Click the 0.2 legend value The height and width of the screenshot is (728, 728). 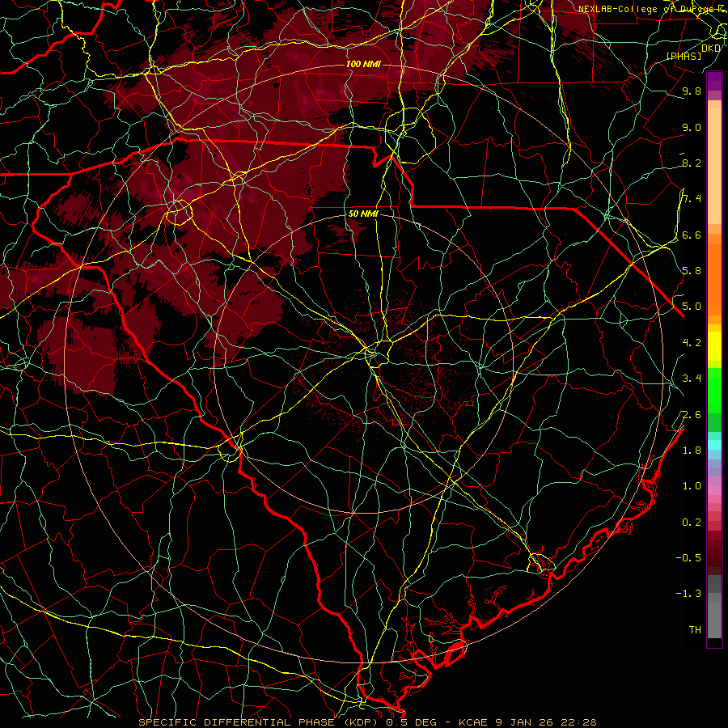[692, 523]
